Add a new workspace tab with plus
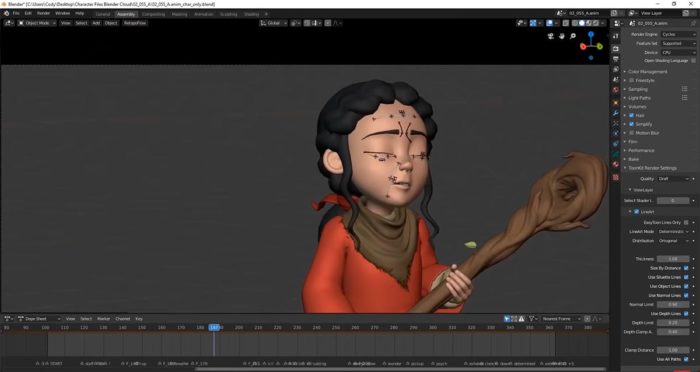Image resolution: width=700 pixels, height=372 pixels. point(267,14)
